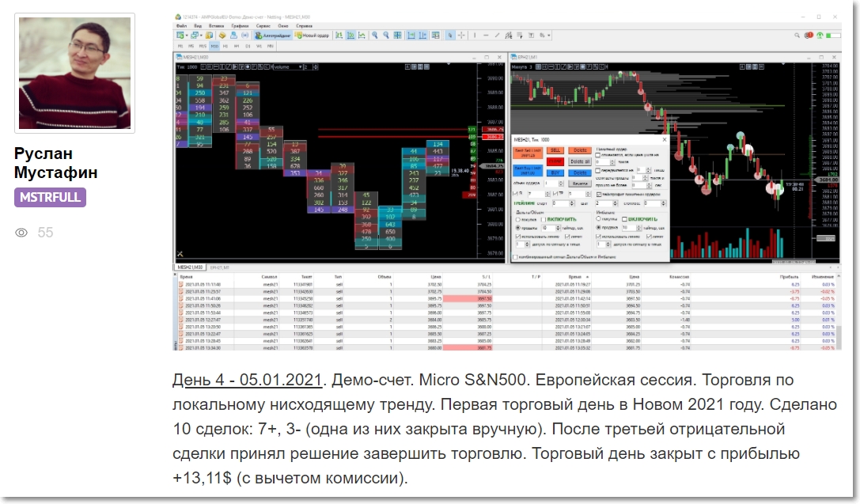The image size is (860, 504).
Task: Select the M1 timeframe button
Action: click(180, 46)
